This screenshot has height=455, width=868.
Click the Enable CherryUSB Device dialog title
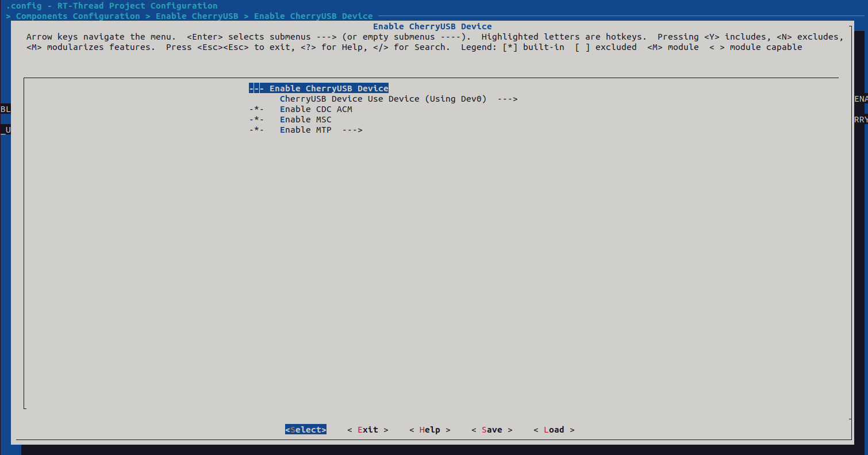(x=432, y=26)
